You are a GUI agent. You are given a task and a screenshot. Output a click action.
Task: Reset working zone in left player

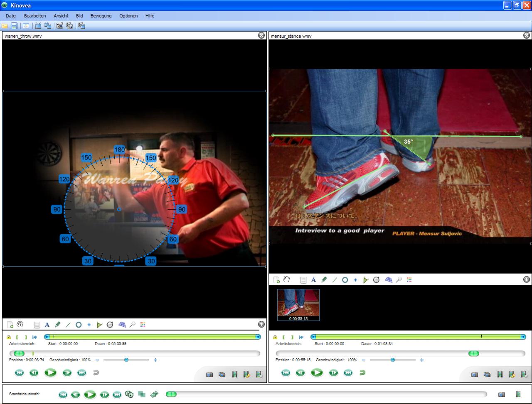[x=34, y=337]
